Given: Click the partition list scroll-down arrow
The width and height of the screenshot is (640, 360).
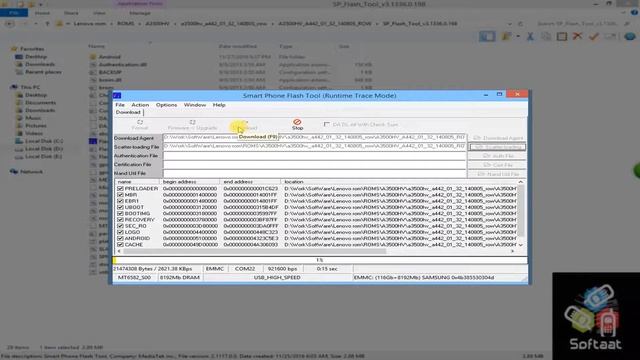Looking at the screenshot, I should click(521, 245).
